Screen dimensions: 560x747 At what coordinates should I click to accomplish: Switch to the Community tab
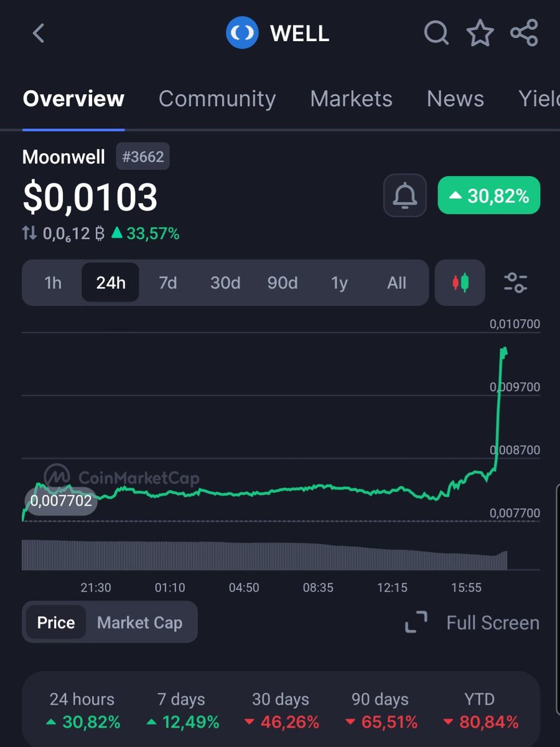point(217,99)
